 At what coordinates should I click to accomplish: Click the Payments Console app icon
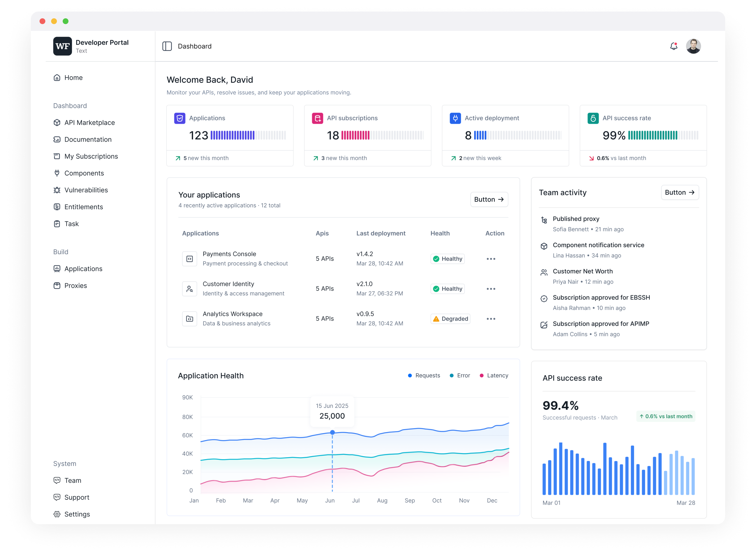(189, 259)
